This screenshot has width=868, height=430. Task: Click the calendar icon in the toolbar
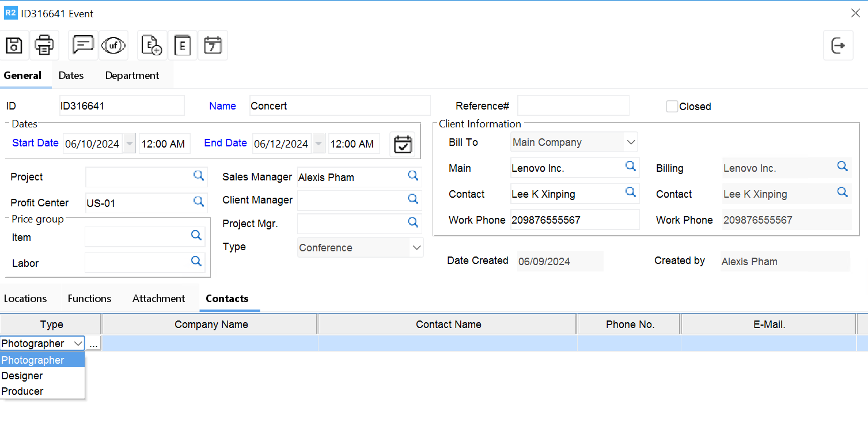coord(213,45)
